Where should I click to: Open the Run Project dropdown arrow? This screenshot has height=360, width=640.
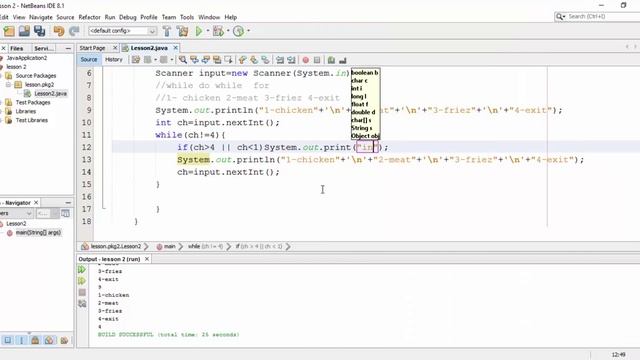point(208,31)
